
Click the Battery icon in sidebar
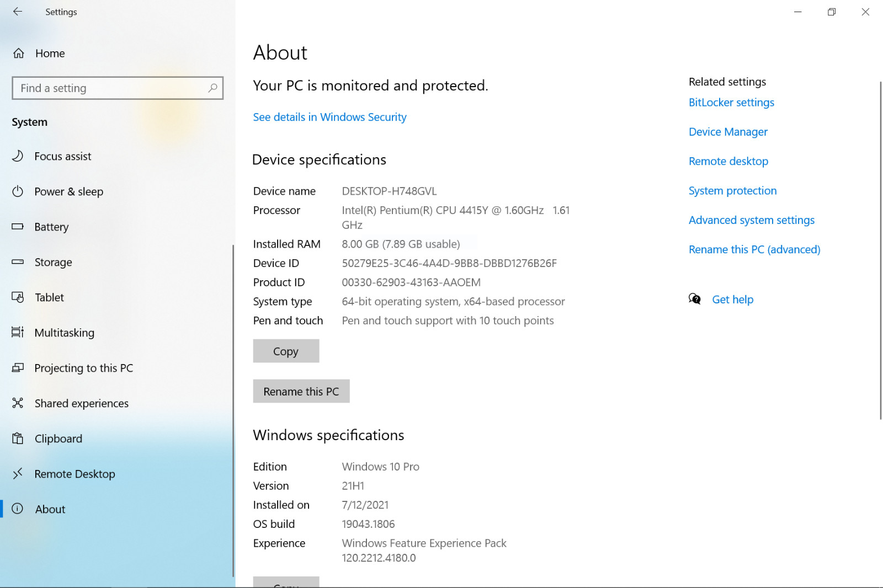coord(18,227)
